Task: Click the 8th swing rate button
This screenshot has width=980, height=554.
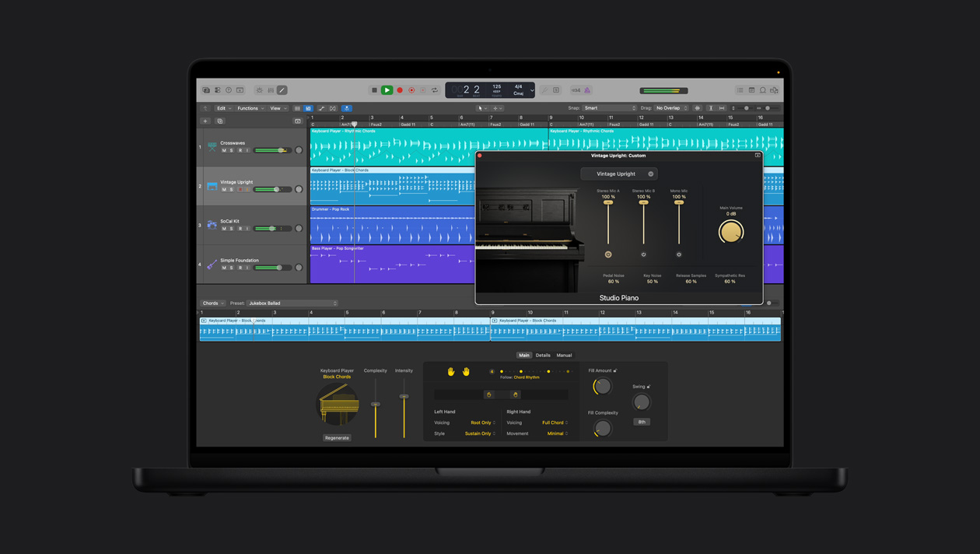Action: (x=642, y=422)
